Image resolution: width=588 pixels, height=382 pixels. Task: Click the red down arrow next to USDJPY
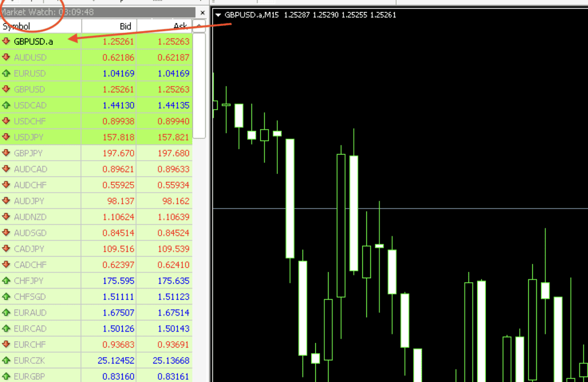[6, 137]
